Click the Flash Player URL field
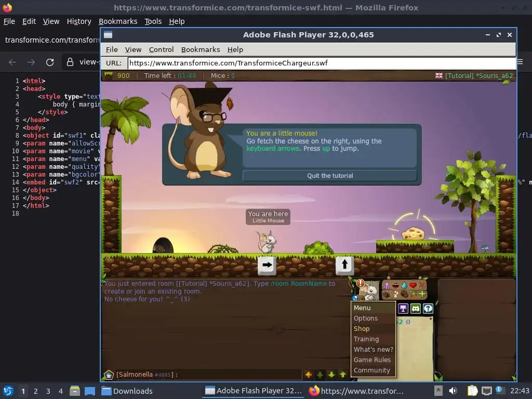The width and height of the screenshot is (532, 399). pyautogui.click(x=322, y=63)
